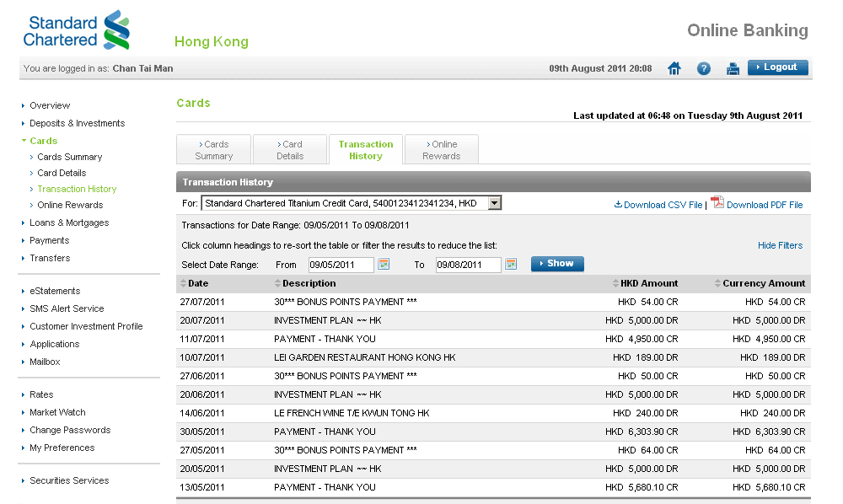Open the To date calendar picker

511,264
